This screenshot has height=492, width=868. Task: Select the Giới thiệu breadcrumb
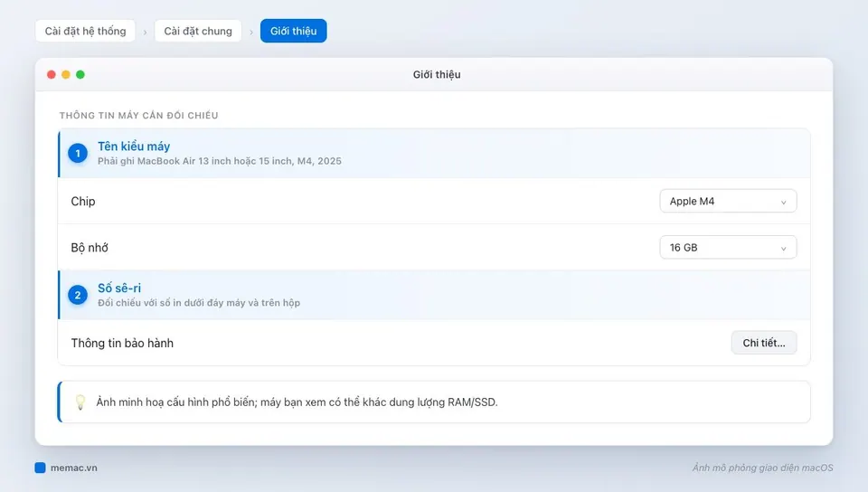[293, 31]
